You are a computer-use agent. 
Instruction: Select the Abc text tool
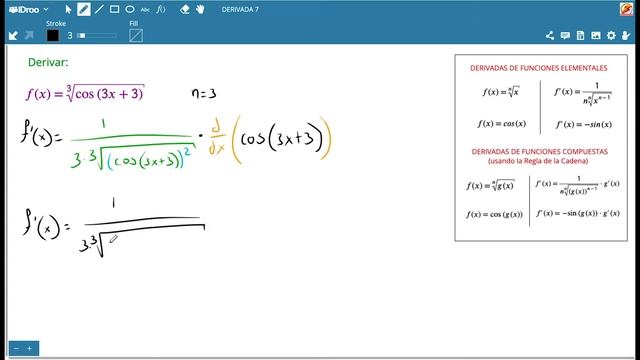pos(145,10)
